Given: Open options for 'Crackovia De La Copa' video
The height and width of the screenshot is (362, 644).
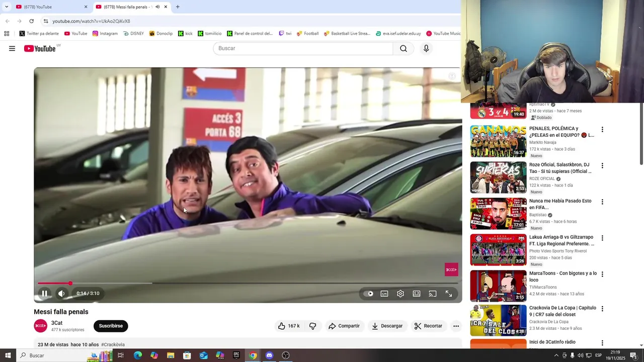Looking at the screenshot, I should [x=602, y=309].
